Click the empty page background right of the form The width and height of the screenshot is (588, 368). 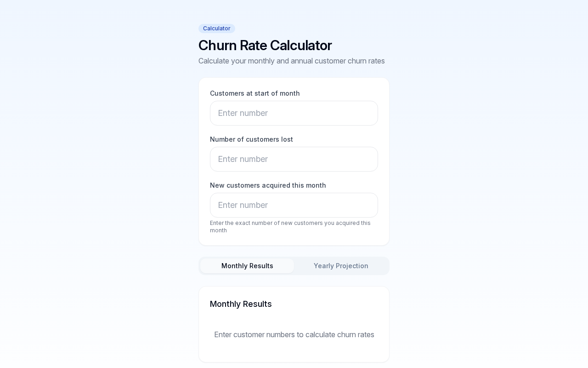(x=487, y=184)
